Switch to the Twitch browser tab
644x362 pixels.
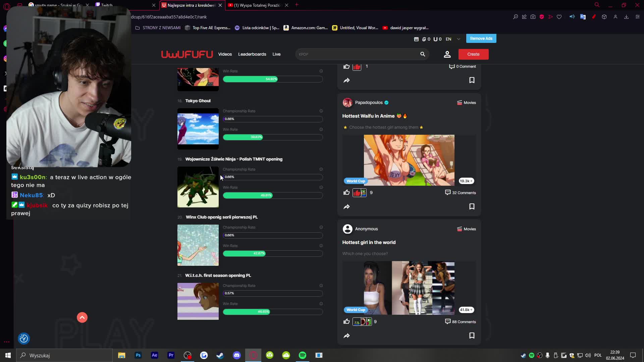125,5
